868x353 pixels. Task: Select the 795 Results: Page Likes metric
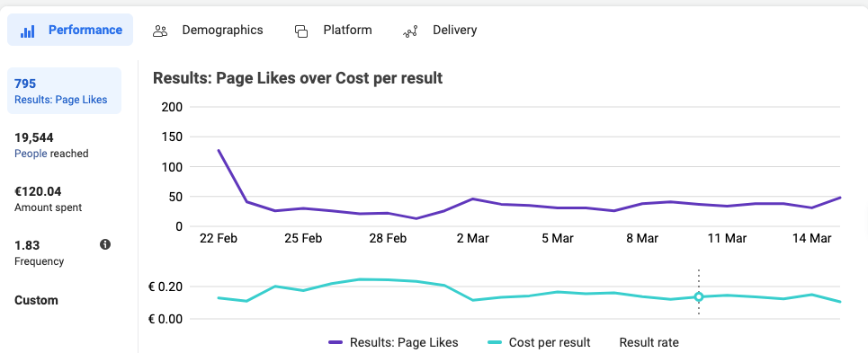coord(64,91)
